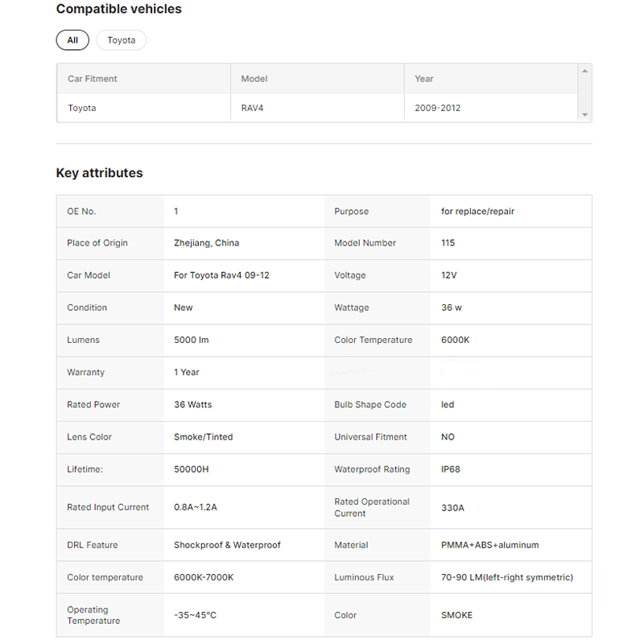This screenshot has height=644, width=644.
Task: Click the IP68 waterproof rating value
Action: pos(451,469)
